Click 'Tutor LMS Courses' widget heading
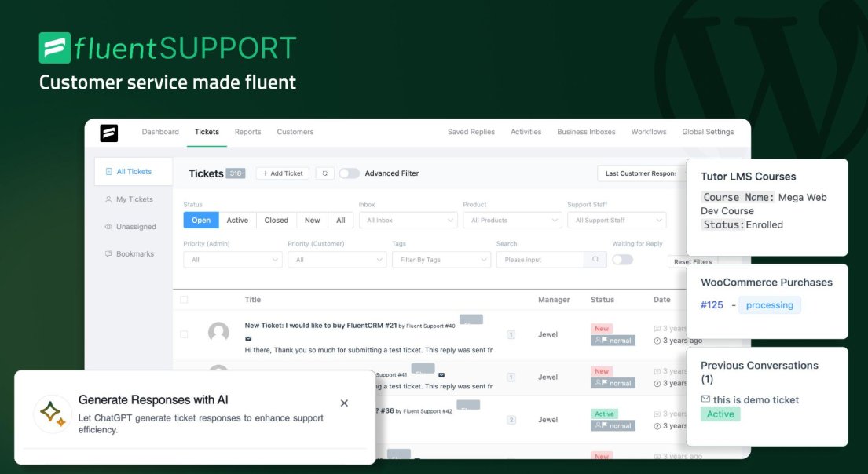The image size is (868, 474). (749, 177)
